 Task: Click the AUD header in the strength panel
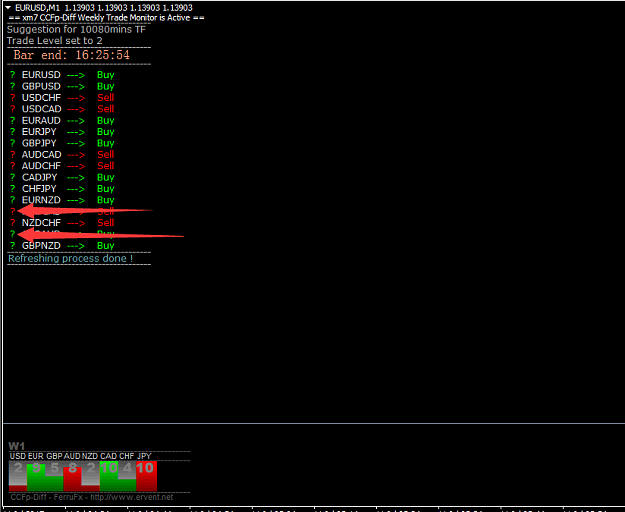(x=72, y=456)
